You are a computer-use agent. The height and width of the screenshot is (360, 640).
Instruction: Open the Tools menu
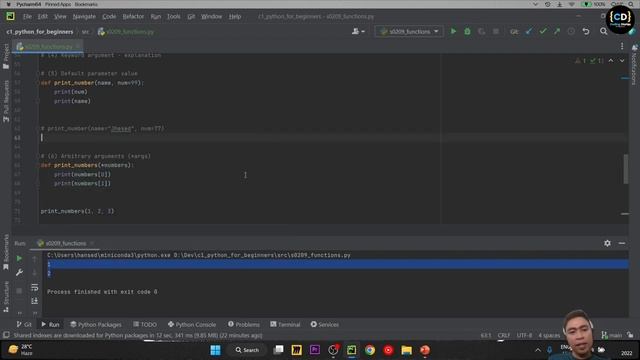(173, 16)
